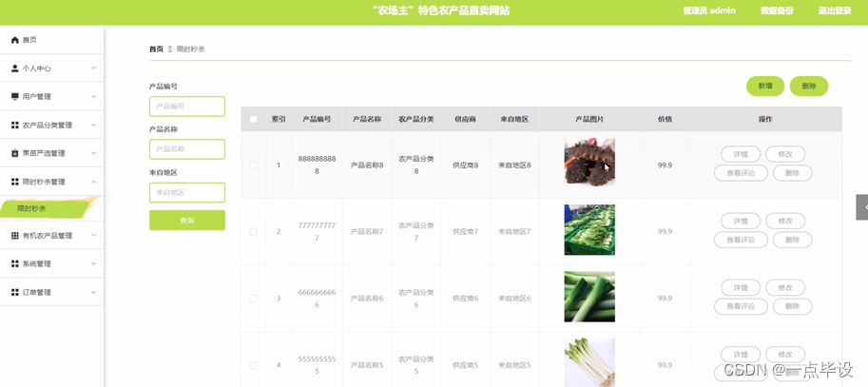The height and width of the screenshot is (387, 868).
Task: Open the leek image of 产品名称6
Action: pos(589,297)
